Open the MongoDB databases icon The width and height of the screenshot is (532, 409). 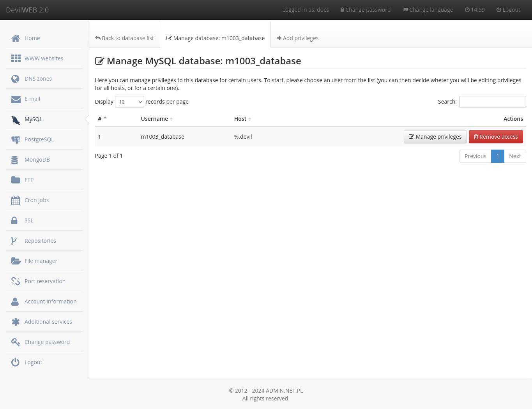click(x=15, y=160)
